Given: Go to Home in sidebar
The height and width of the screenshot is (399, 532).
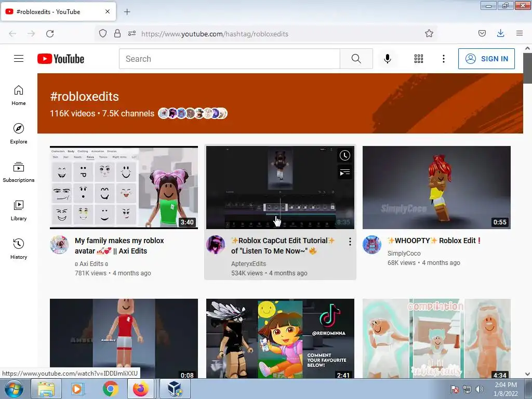Looking at the screenshot, I should coord(19,96).
